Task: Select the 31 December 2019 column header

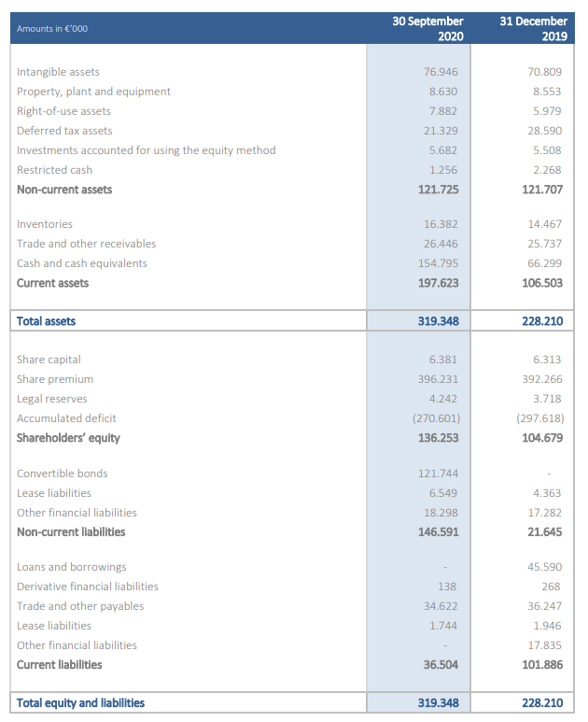Action: [533, 29]
